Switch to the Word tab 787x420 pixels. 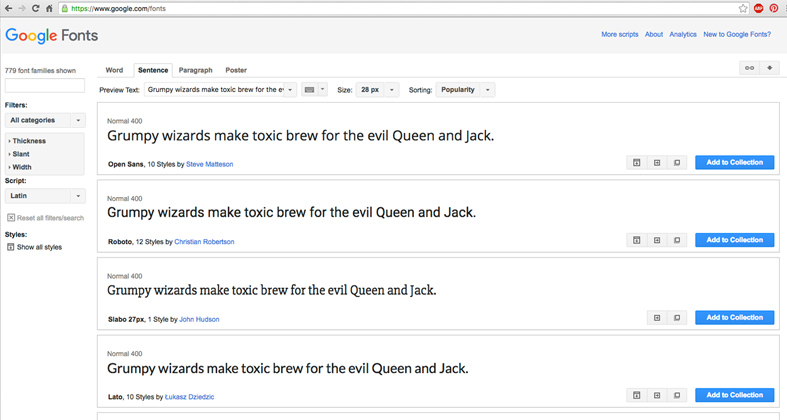coord(114,70)
